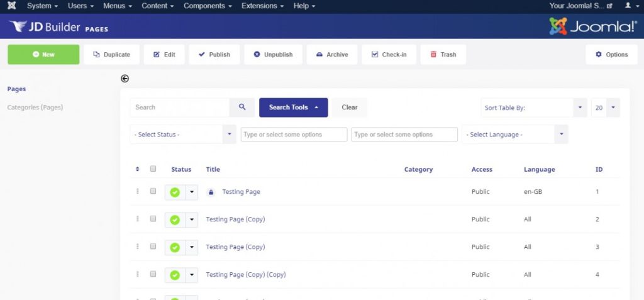This screenshot has width=644, height=300.
Task: Click the Joomla! brand logo on right
Action: (x=593, y=26)
